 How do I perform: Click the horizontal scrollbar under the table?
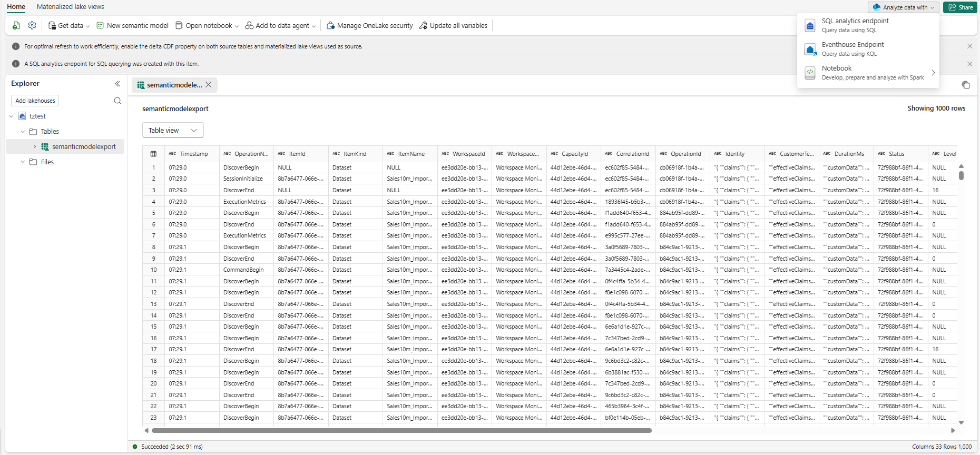coord(401,430)
